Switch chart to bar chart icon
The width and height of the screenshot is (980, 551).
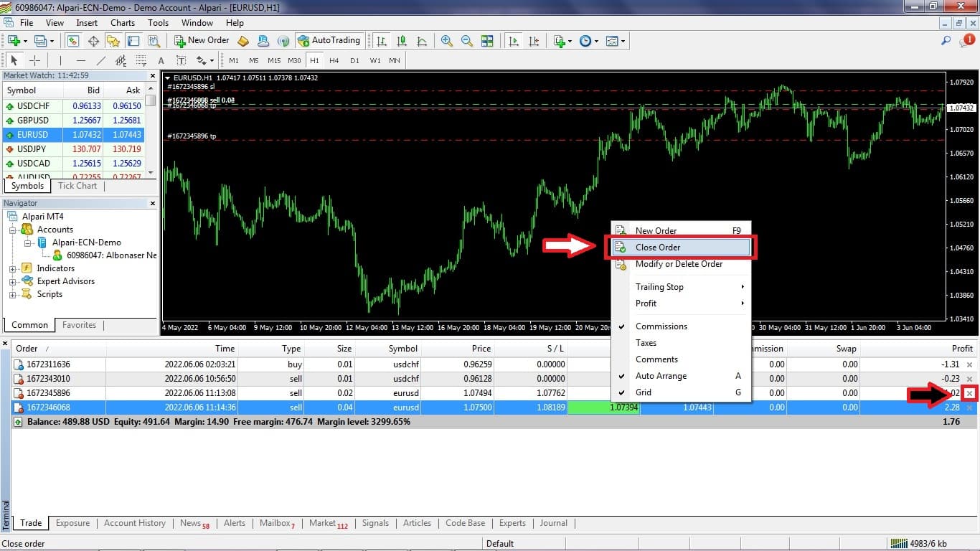(x=382, y=41)
